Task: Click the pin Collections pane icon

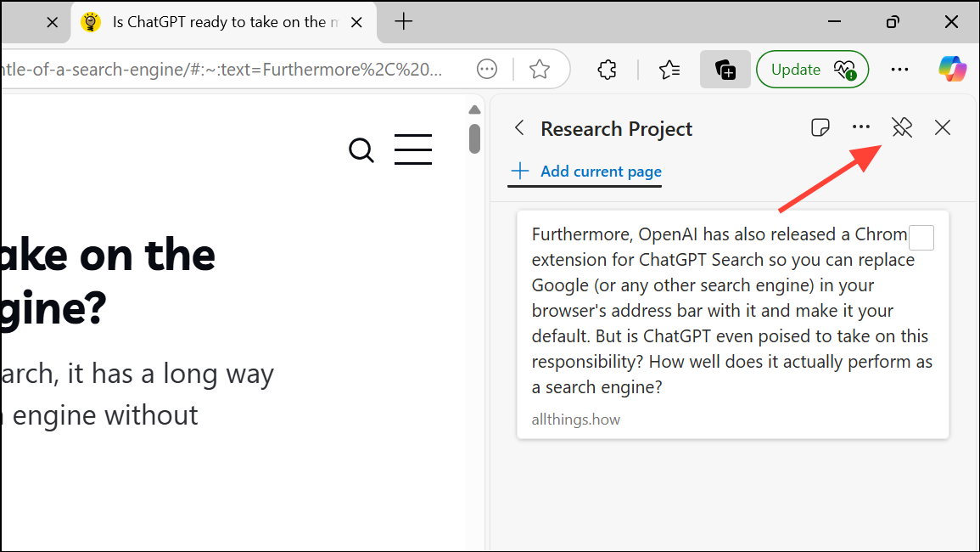Action: point(902,127)
